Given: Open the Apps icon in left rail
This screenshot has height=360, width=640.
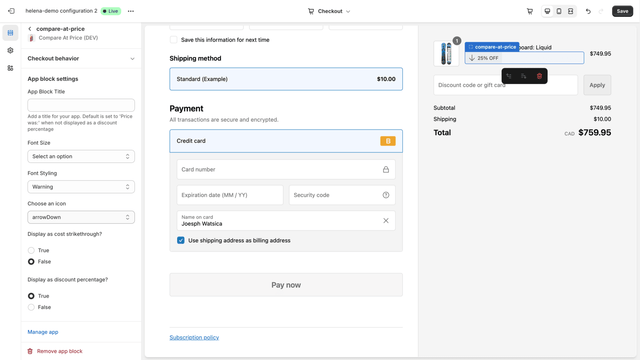Looking at the screenshot, I should [10, 68].
